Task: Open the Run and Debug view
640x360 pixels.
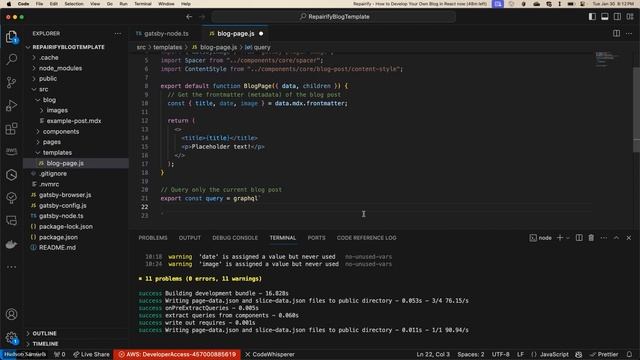Action: tap(11, 105)
